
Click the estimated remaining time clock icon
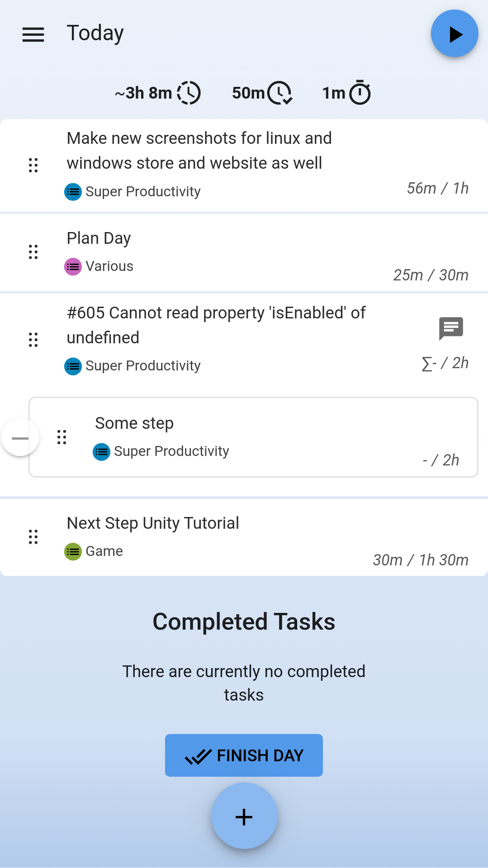(x=189, y=93)
